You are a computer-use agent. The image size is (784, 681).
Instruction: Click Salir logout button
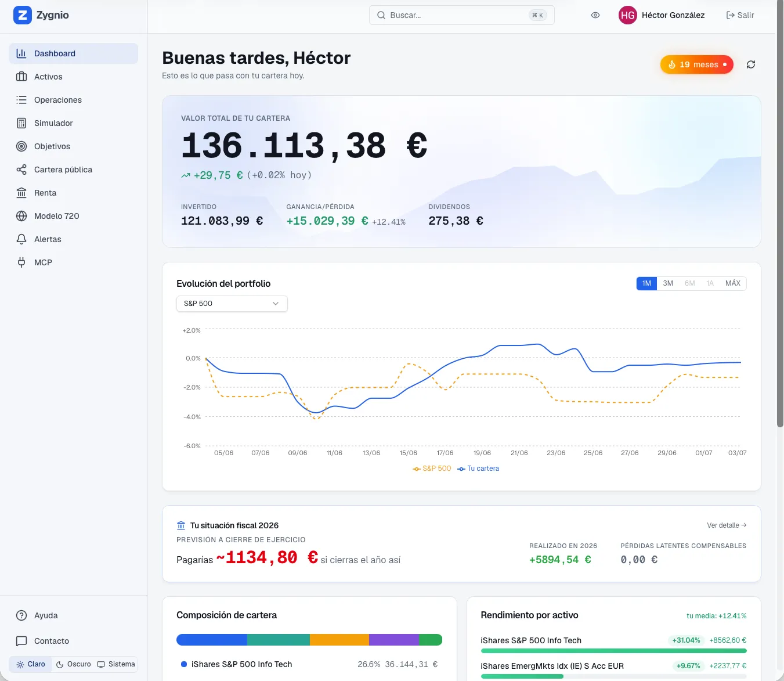(740, 15)
